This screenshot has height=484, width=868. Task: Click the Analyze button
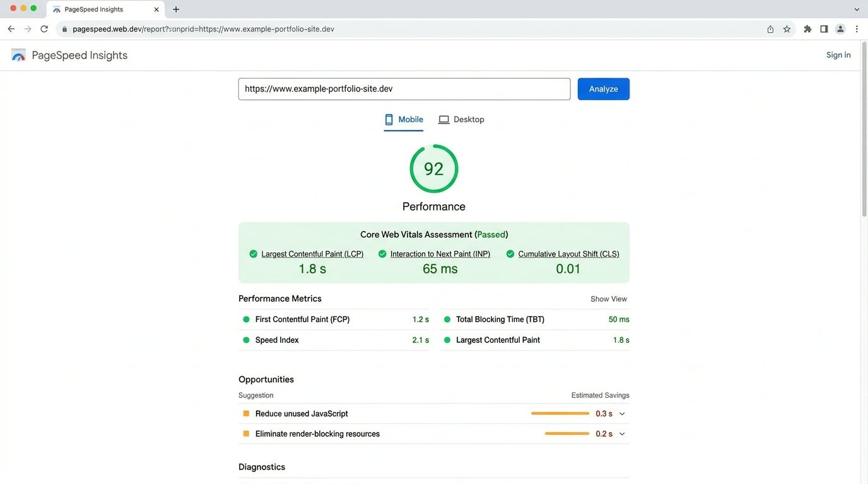pyautogui.click(x=604, y=89)
